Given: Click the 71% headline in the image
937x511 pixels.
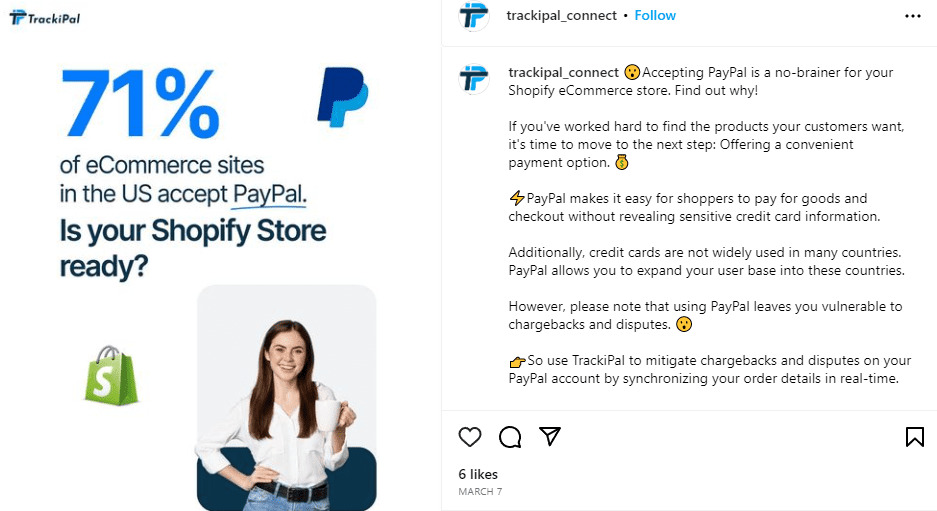Looking at the screenshot, I should (140, 103).
